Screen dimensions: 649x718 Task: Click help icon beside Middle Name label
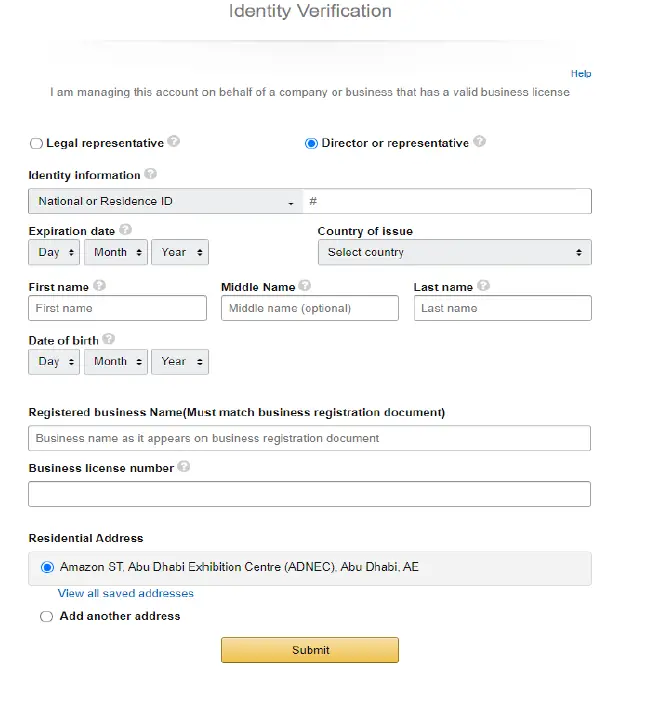click(x=305, y=286)
